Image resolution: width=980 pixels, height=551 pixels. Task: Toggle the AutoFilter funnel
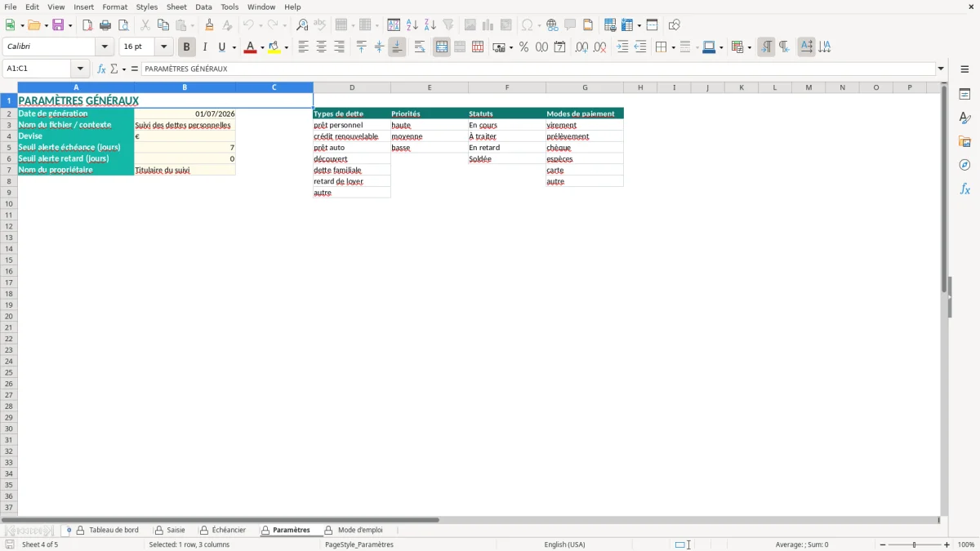[x=448, y=25]
